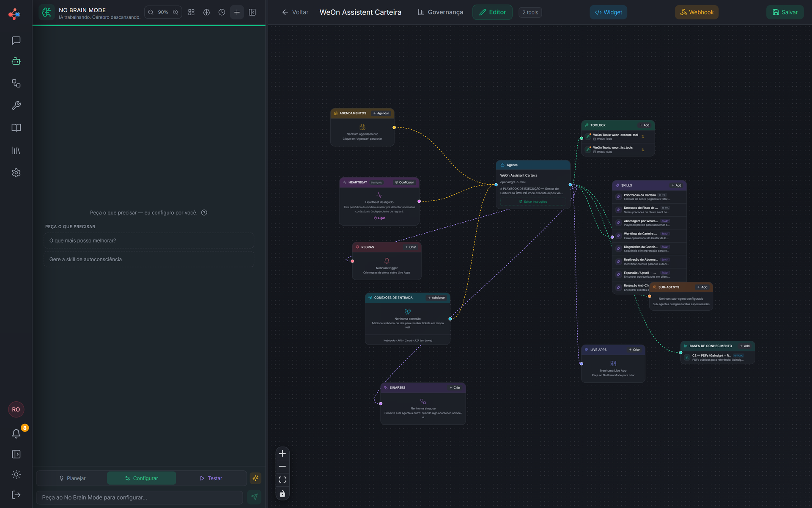
Task: Select the Abordagem por Whats skill
Action: (649, 223)
